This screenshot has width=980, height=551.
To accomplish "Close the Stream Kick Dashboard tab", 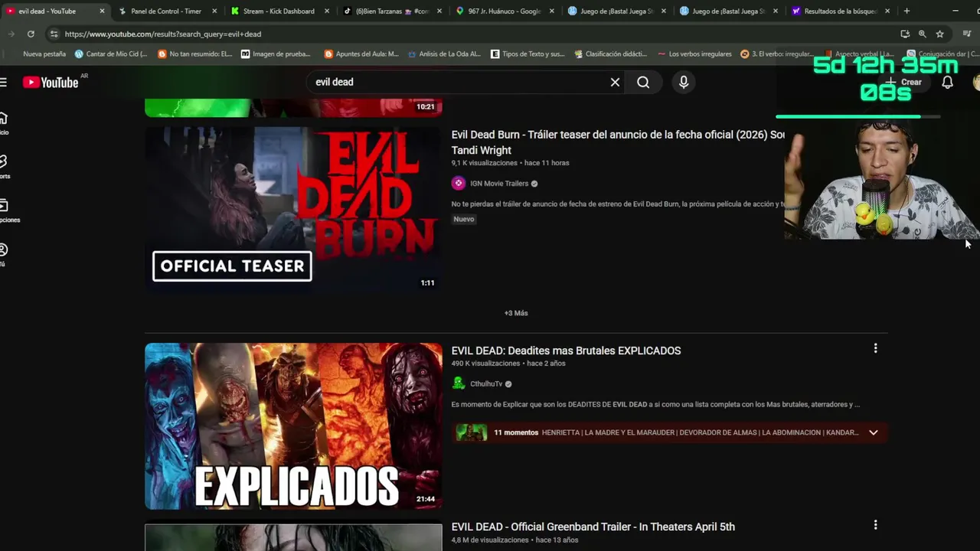I will click(x=327, y=11).
